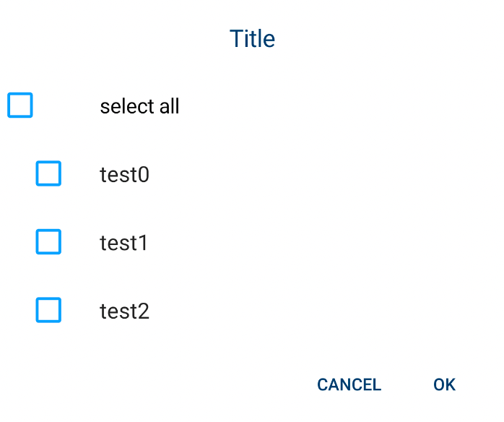This screenshot has height=422, width=504.
Task: Click the test0 item label
Action: point(124,174)
